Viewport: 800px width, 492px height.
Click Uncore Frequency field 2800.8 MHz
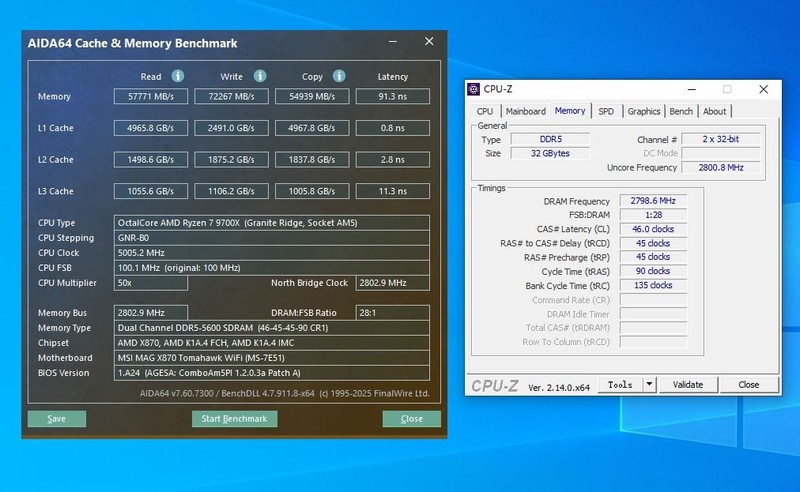[721, 167]
